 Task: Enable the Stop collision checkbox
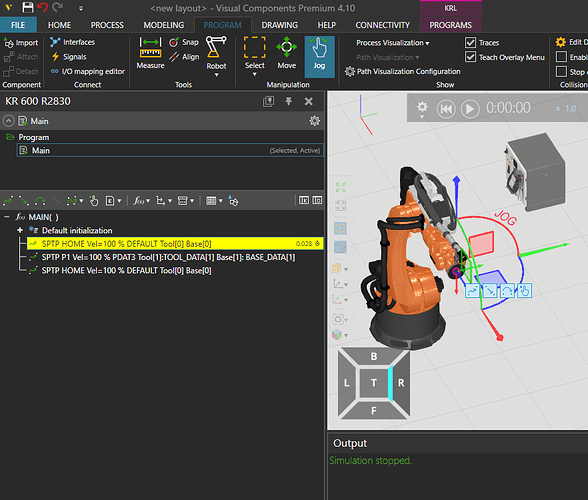(561, 71)
